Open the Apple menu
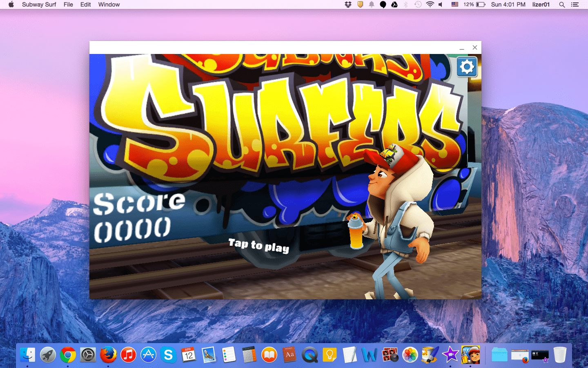This screenshot has height=368, width=588. click(x=11, y=4)
